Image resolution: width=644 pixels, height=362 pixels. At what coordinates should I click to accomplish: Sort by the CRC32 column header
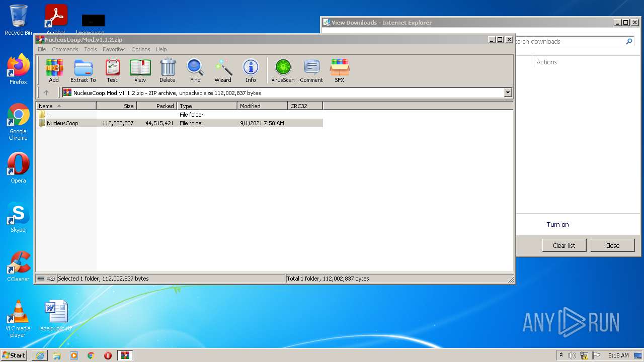305,106
